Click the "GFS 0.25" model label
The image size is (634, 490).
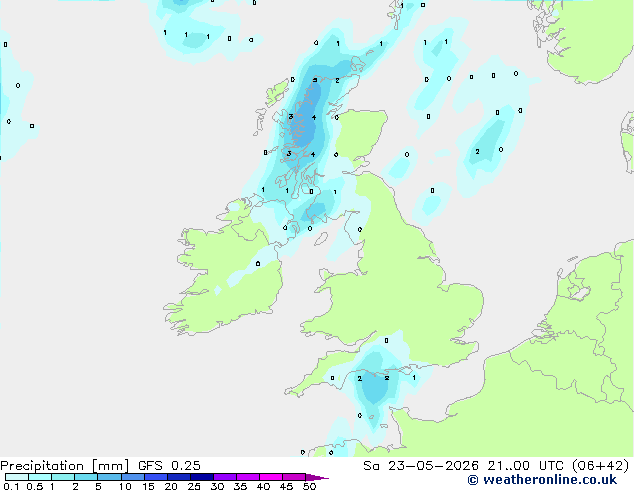(169, 466)
